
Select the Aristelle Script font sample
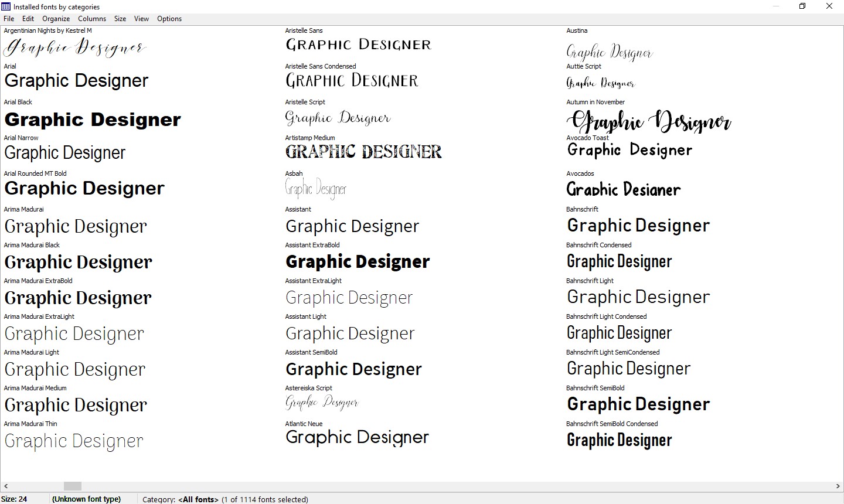tap(338, 117)
